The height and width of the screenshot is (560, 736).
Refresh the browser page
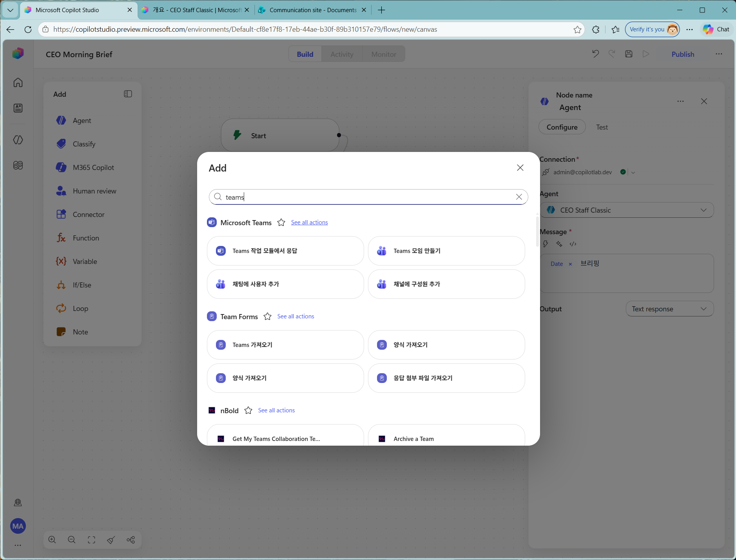tap(28, 29)
